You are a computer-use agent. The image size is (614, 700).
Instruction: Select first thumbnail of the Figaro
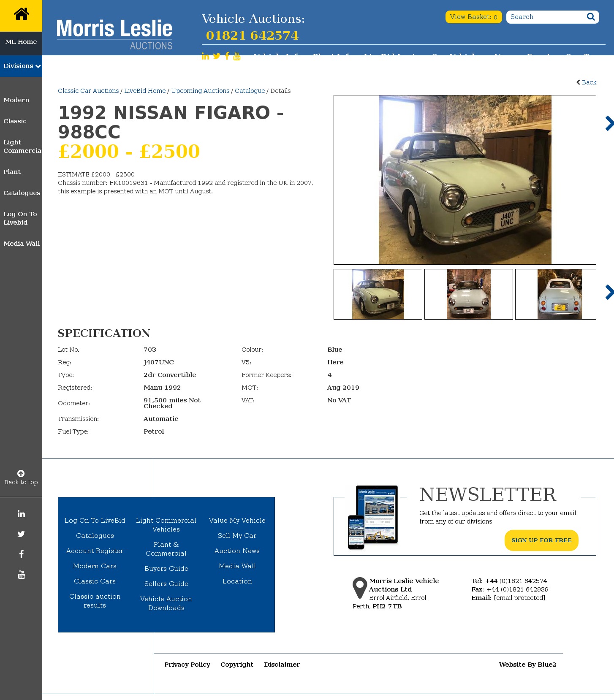[x=378, y=294]
